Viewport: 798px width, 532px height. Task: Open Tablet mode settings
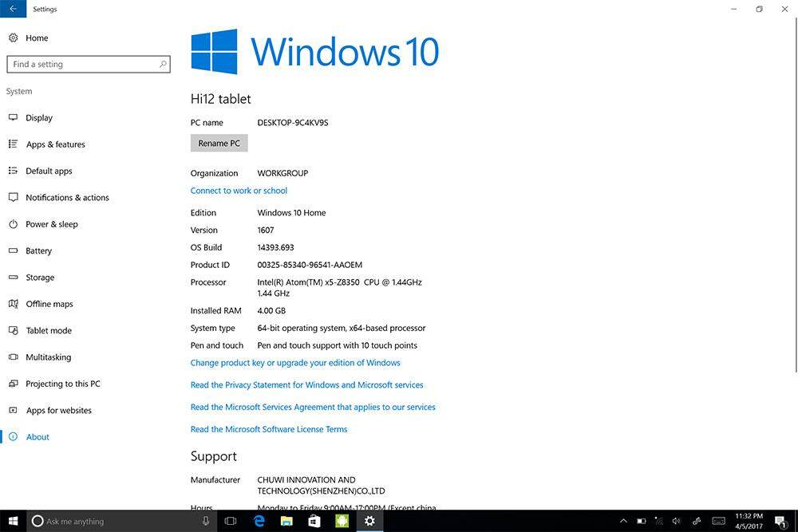[x=48, y=330]
